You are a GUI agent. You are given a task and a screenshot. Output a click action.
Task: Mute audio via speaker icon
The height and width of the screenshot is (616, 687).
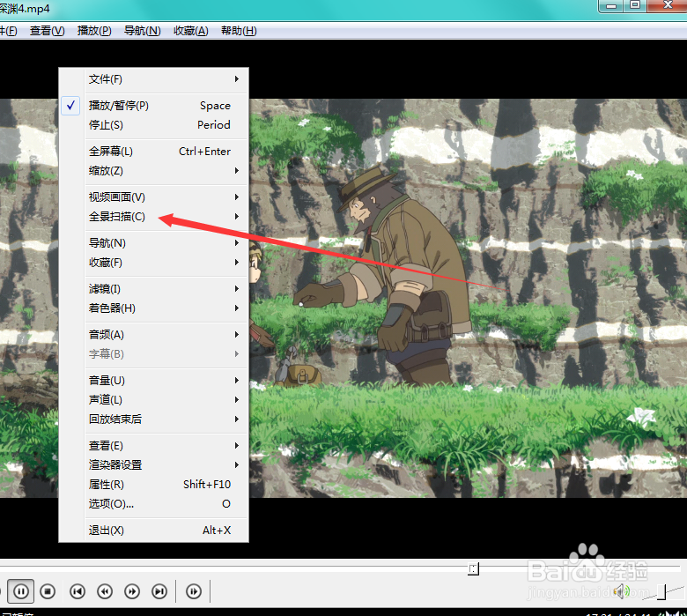coord(620,591)
